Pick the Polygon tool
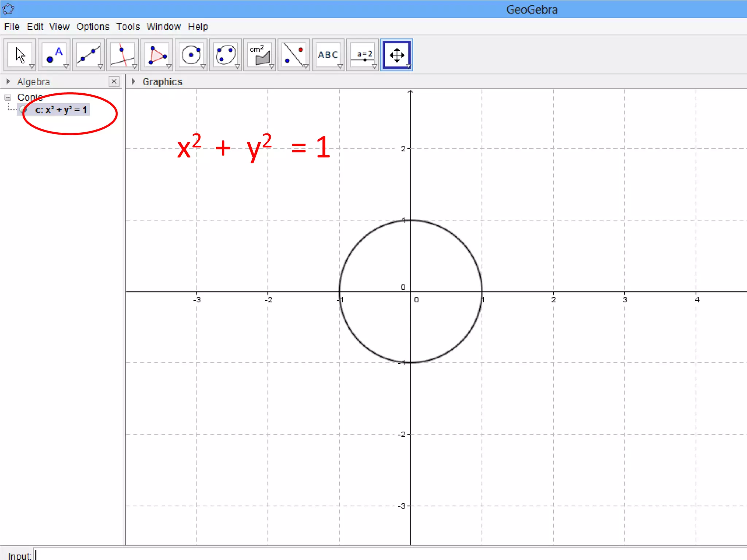The width and height of the screenshot is (747, 560). pos(157,55)
